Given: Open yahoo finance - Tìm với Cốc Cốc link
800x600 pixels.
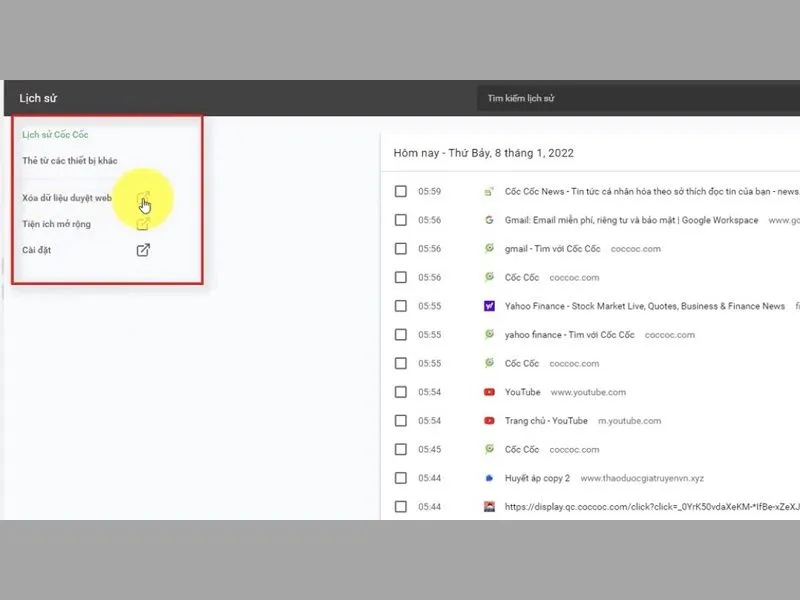Looking at the screenshot, I should [569, 335].
